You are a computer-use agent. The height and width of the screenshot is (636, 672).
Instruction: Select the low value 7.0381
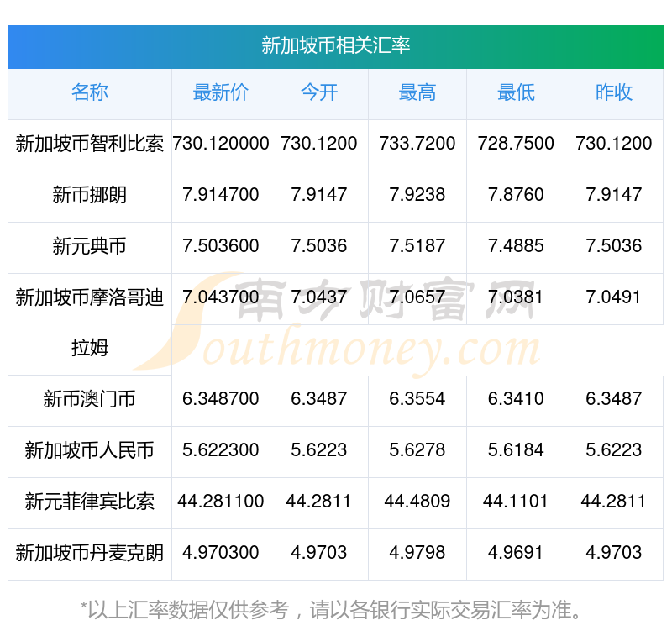click(516, 297)
